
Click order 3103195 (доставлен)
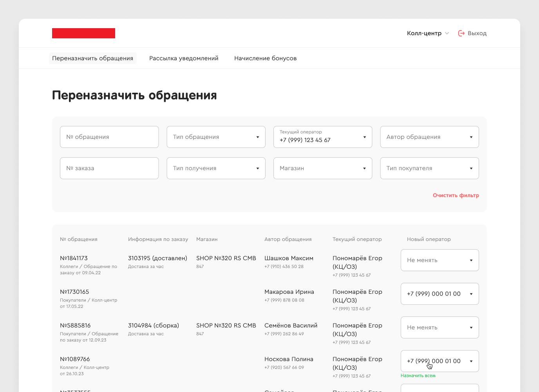157,258
